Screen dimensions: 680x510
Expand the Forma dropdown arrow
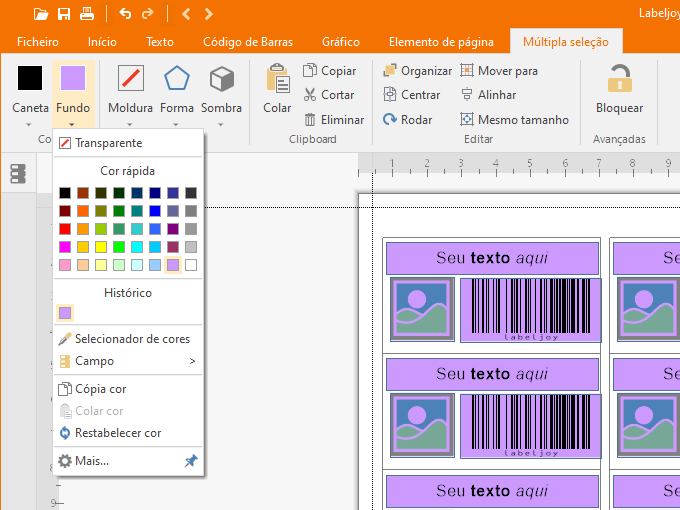pyautogui.click(x=176, y=125)
